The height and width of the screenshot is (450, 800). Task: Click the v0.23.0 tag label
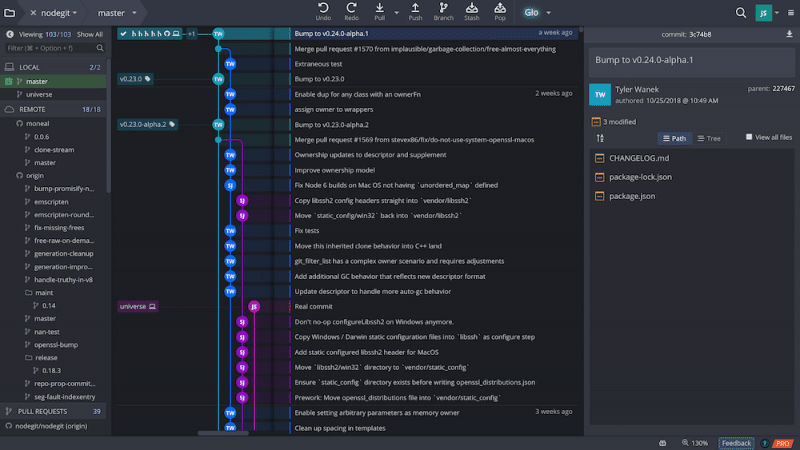[x=135, y=79]
